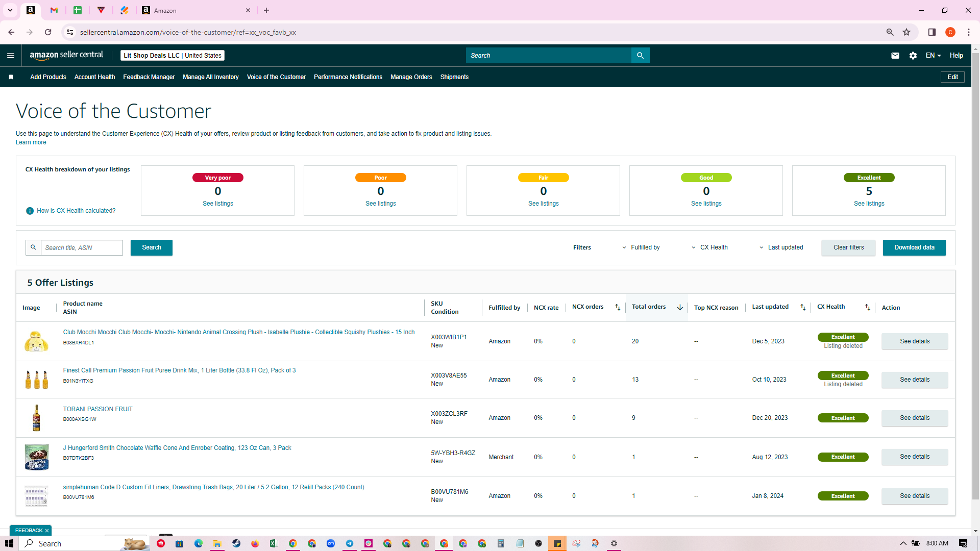
Task: Click Clear filters
Action: [x=848, y=247]
